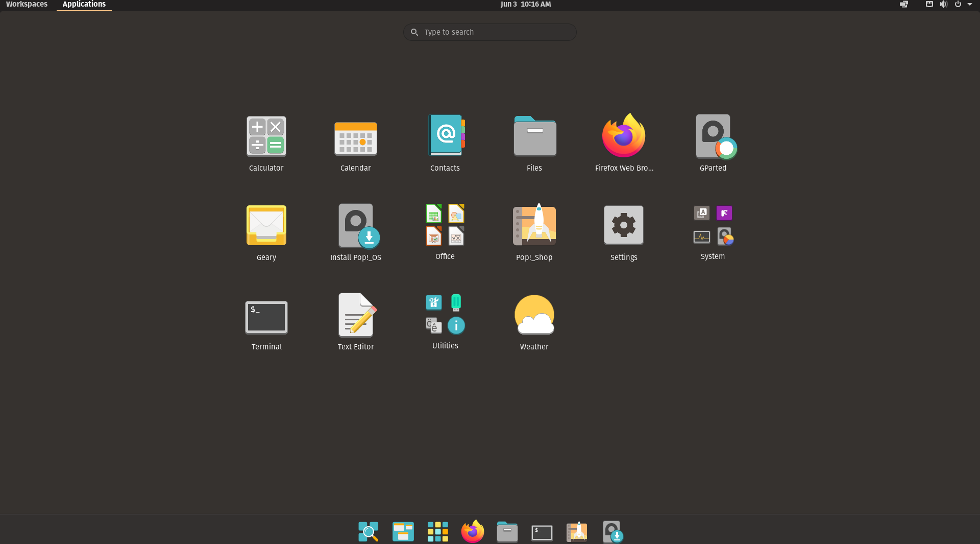Screen dimensions: 980x544
Task: Open the volume control in the top bar
Action: (943, 4)
